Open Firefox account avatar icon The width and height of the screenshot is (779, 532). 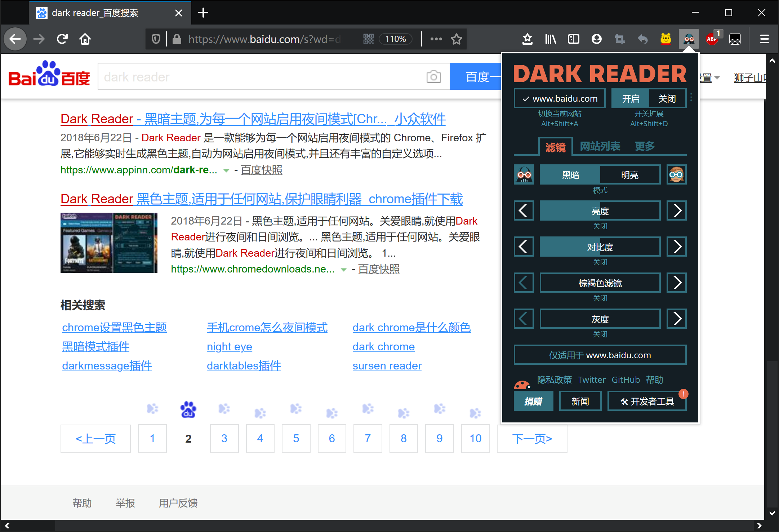pyautogui.click(x=597, y=39)
